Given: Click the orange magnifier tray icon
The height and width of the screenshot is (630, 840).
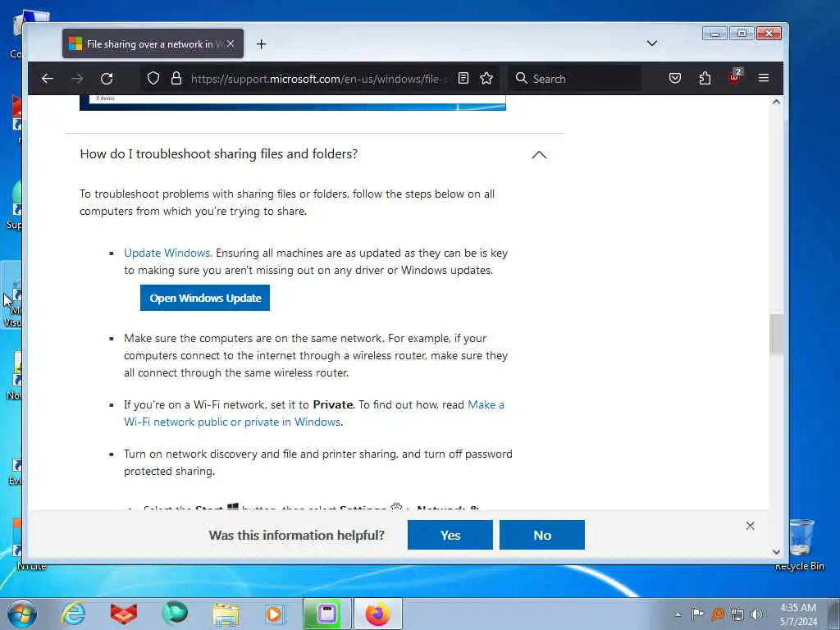Looking at the screenshot, I should click(717, 614).
